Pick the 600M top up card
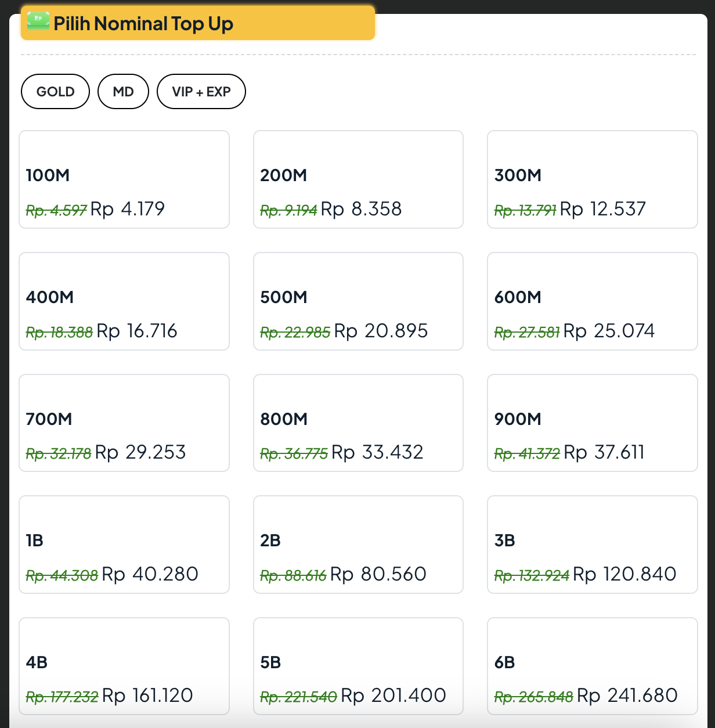 (x=593, y=301)
